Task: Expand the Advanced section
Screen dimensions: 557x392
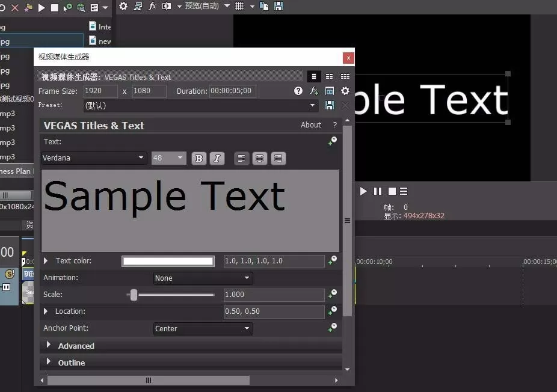Action: click(x=49, y=345)
